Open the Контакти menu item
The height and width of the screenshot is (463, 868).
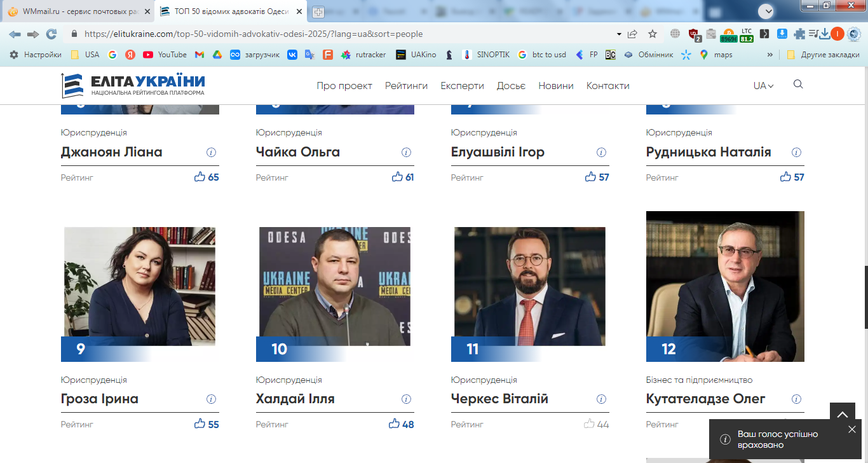[x=607, y=86]
